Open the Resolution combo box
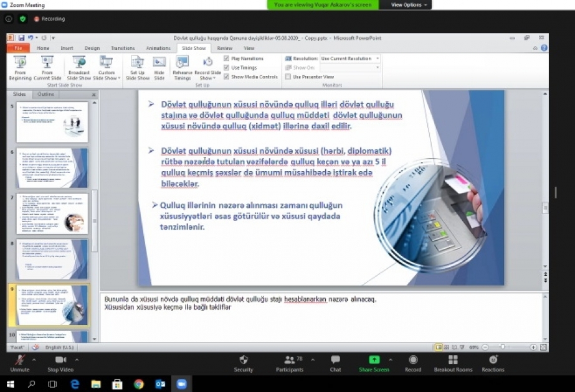This screenshot has width=575, height=392. [350, 58]
